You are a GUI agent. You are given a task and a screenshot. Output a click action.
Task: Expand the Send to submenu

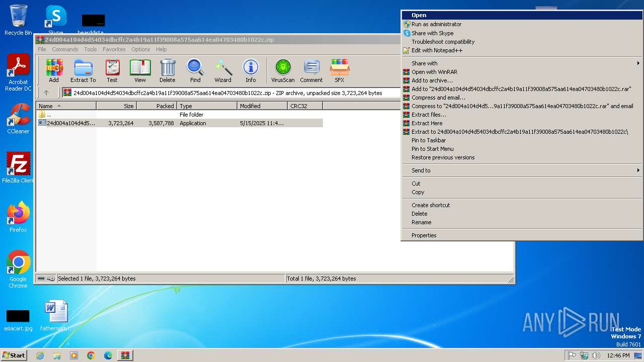pos(522,170)
